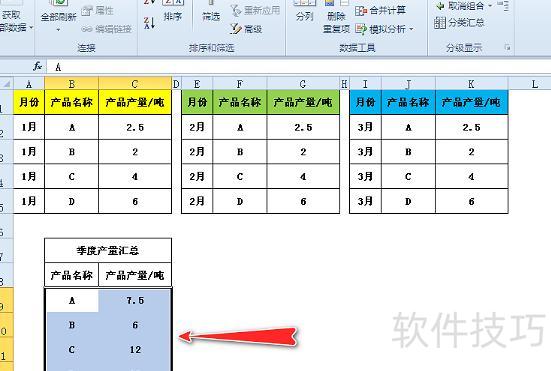Select summary product B cell
Viewport: 551px width, 371px height.
click(72, 325)
